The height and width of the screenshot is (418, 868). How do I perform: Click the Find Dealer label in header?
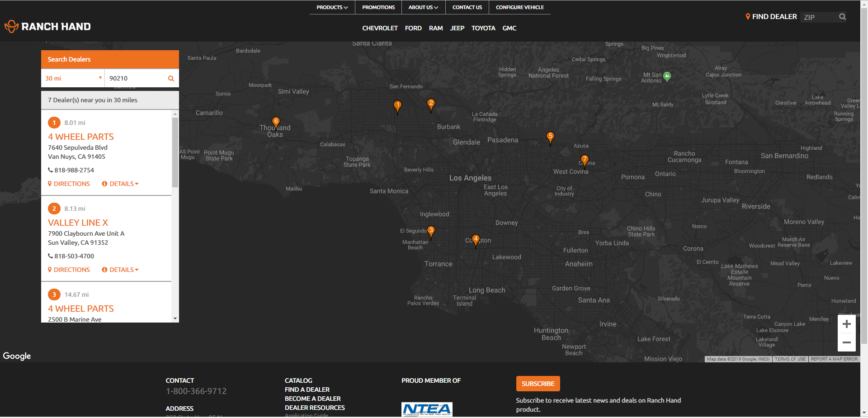[x=771, y=17]
